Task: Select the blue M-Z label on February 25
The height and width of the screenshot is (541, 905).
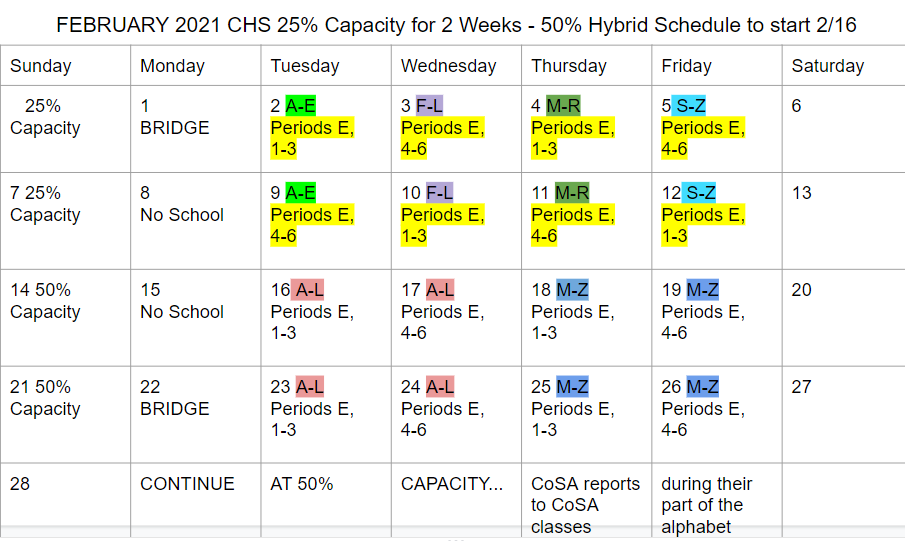Action: [574, 387]
